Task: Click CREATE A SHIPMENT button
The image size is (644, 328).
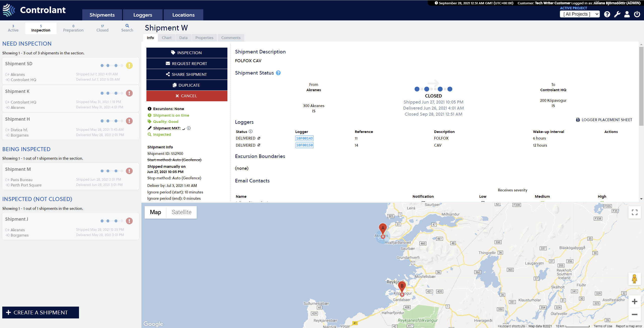Action: pos(41,312)
